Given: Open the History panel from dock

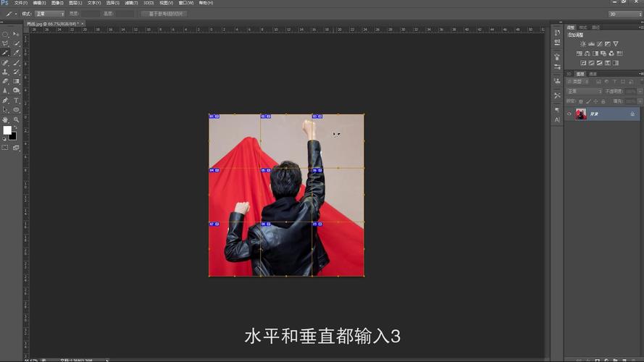Looking at the screenshot, I should pyautogui.click(x=557, y=33).
